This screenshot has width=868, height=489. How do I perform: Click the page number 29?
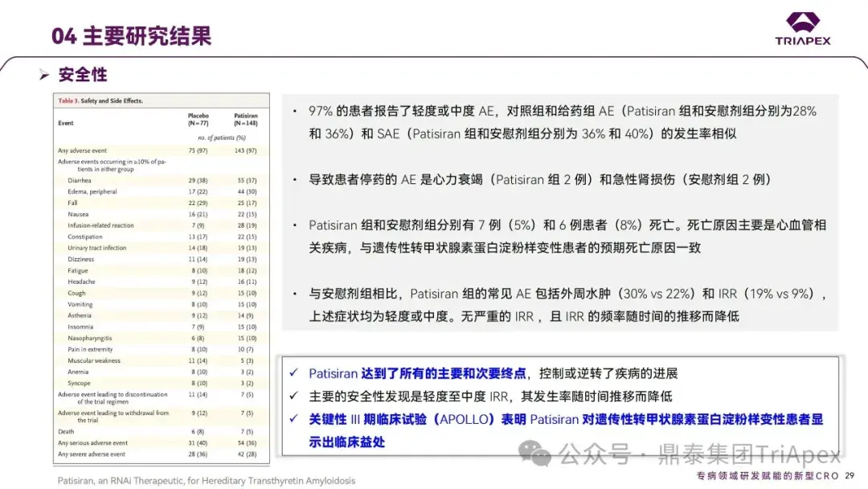[851, 476]
